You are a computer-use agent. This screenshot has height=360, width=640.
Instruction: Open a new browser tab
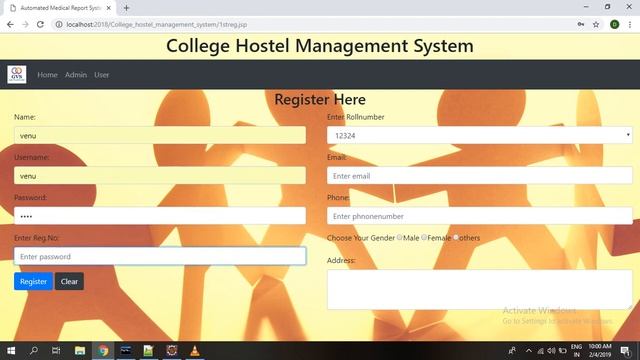(126, 8)
